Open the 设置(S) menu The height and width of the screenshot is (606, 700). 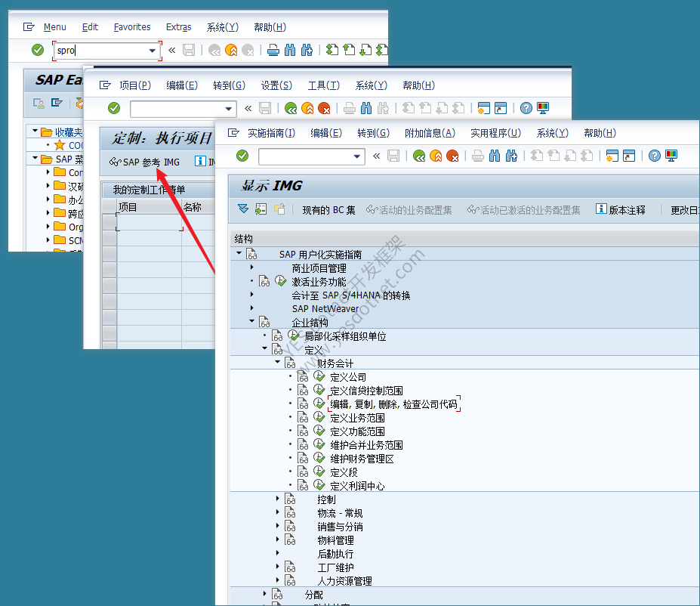[x=276, y=85]
